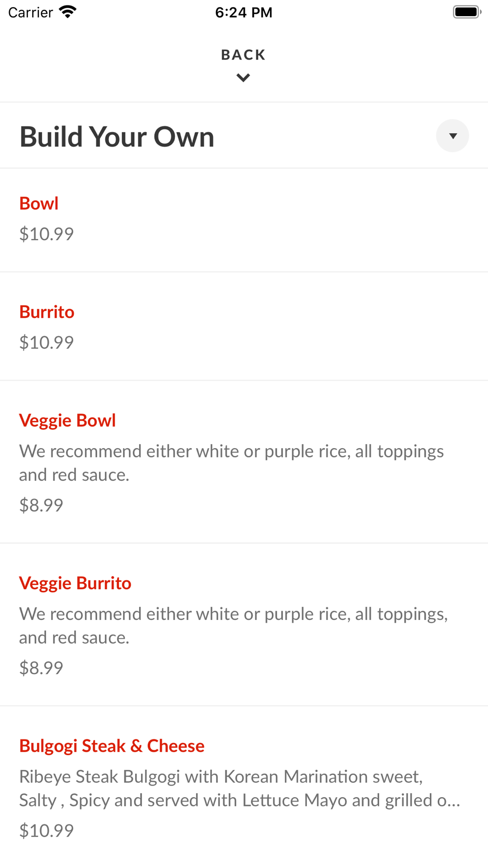This screenshot has height=868, width=488.
Task: Tap the Build Your Own heading
Action: (x=117, y=137)
